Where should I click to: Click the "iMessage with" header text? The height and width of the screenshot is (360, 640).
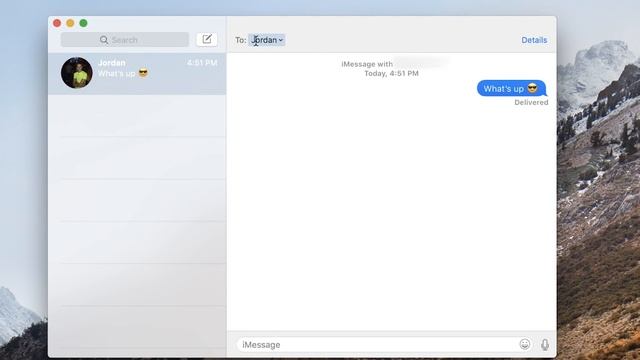click(x=367, y=64)
